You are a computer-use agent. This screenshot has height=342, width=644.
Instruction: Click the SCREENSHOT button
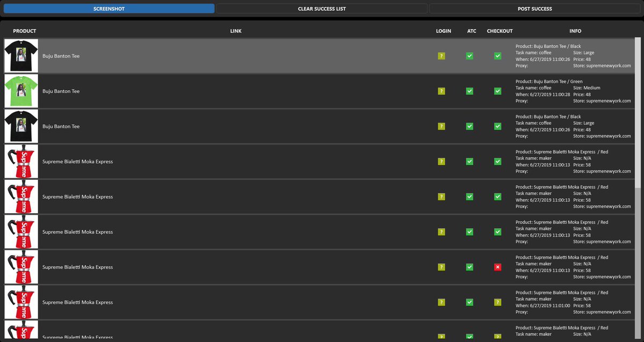point(109,9)
